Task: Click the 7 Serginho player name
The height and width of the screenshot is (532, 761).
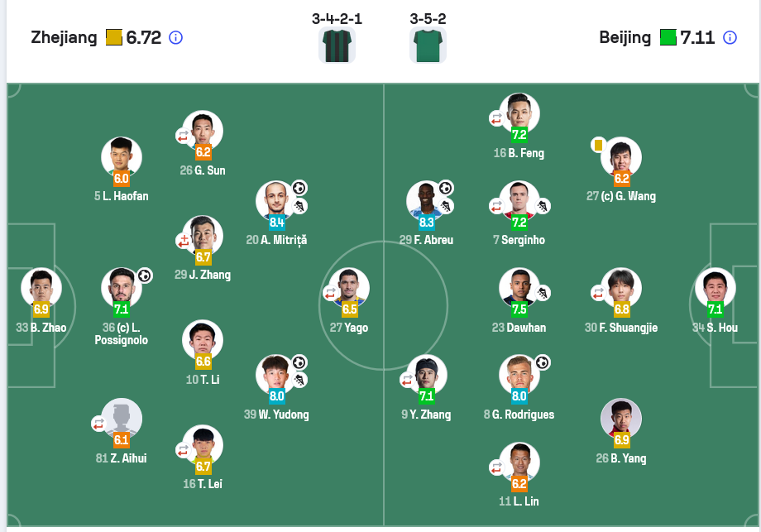Action: tap(519, 240)
